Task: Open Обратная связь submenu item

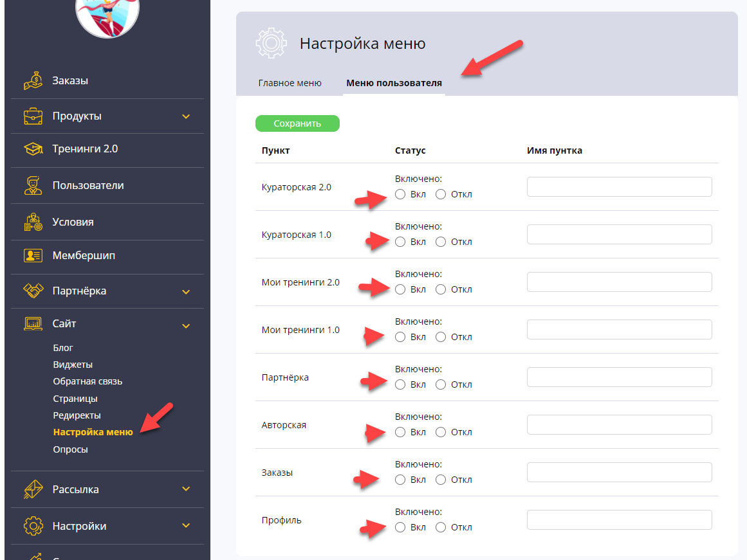Action: (88, 381)
